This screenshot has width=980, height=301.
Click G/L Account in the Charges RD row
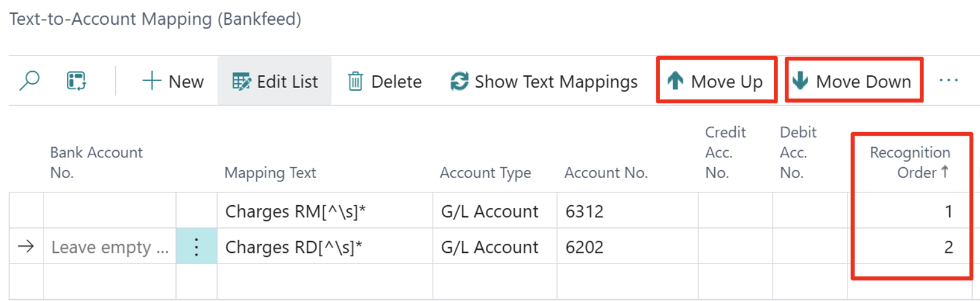pos(490,247)
